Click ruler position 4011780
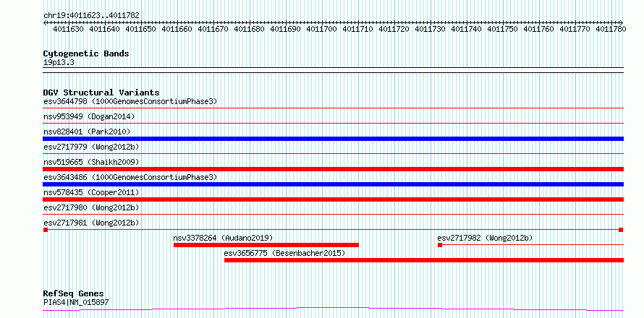 (611, 29)
